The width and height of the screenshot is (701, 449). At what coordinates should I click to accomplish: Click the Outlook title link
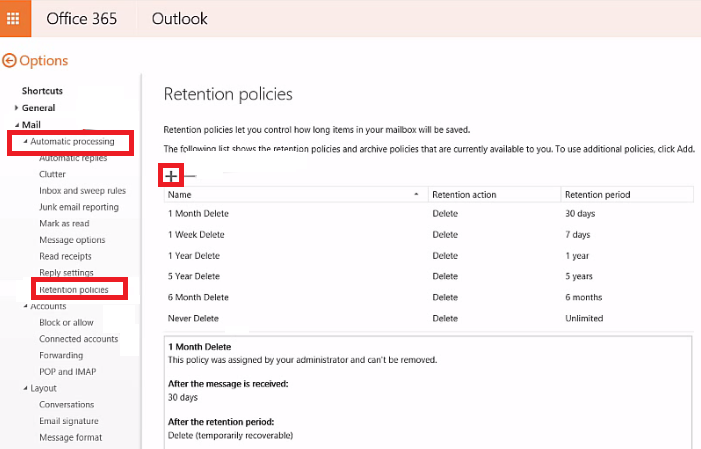click(179, 19)
